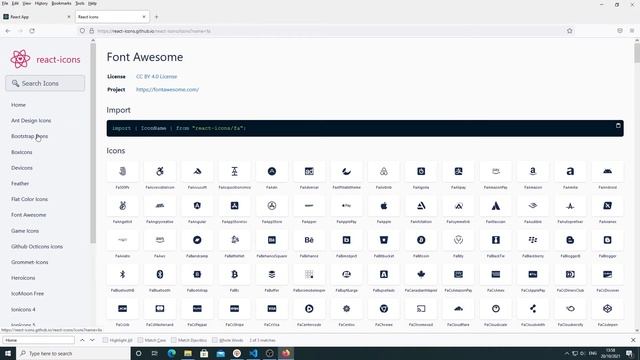Open Visual Studio Code from taskbar

(253, 353)
